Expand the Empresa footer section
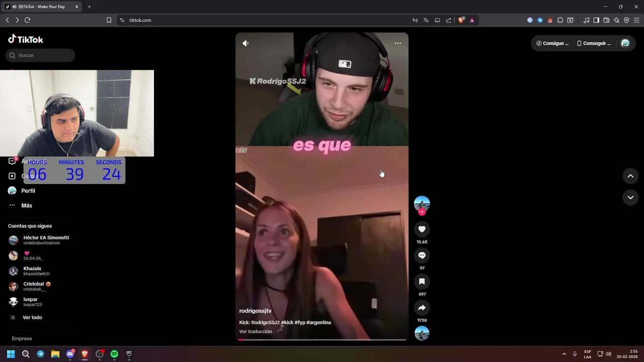The width and height of the screenshot is (644, 362). [22, 338]
